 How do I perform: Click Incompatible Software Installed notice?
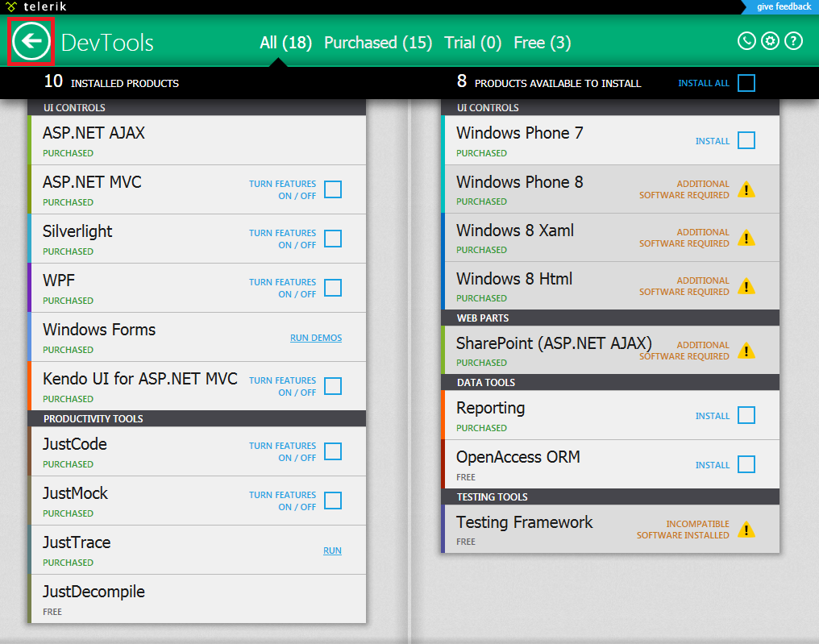(x=683, y=530)
